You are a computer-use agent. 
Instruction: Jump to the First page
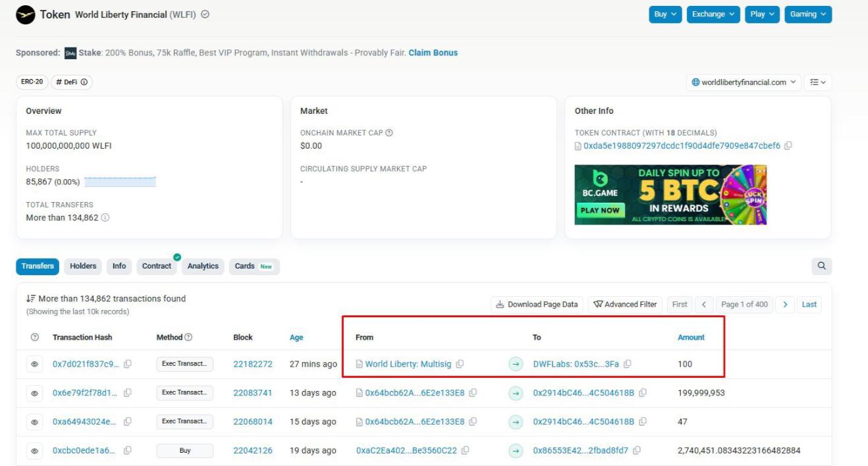point(680,304)
